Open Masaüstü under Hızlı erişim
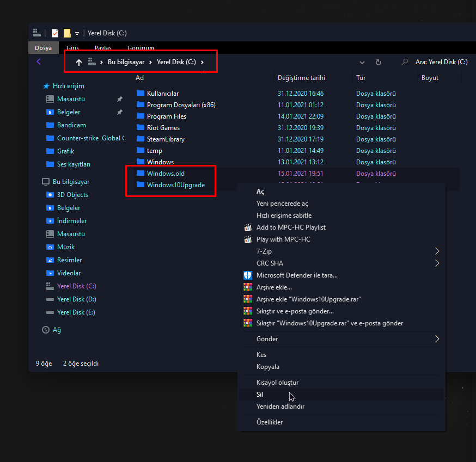476x462 pixels. click(71, 99)
